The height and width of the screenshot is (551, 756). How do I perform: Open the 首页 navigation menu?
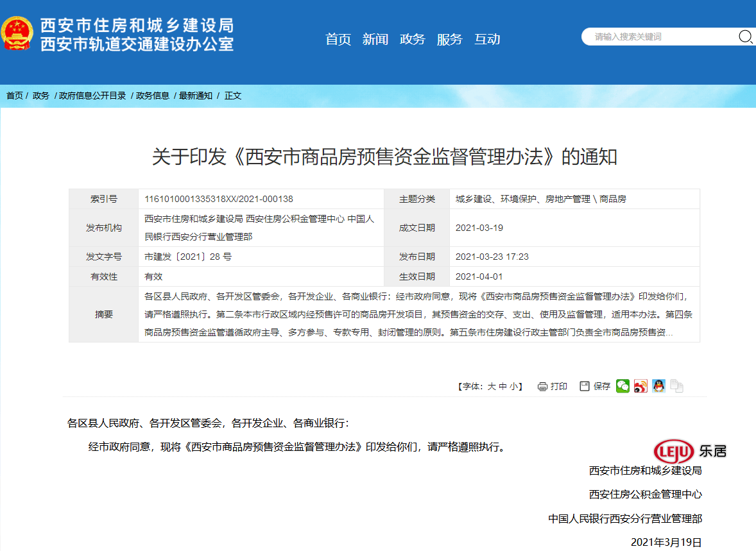point(338,39)
